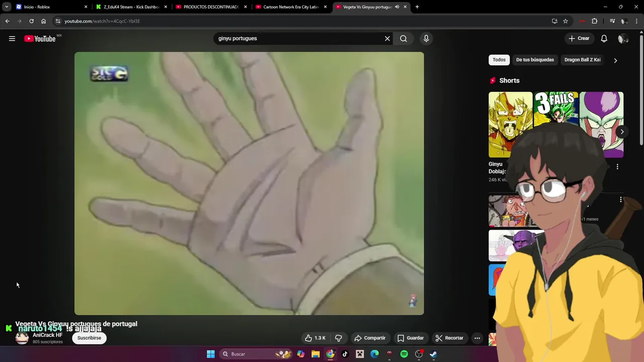The height and width of the screenshot is (362, 644).
Task: Open Steam from the taskbar
Action: click(x=433, y=354)
